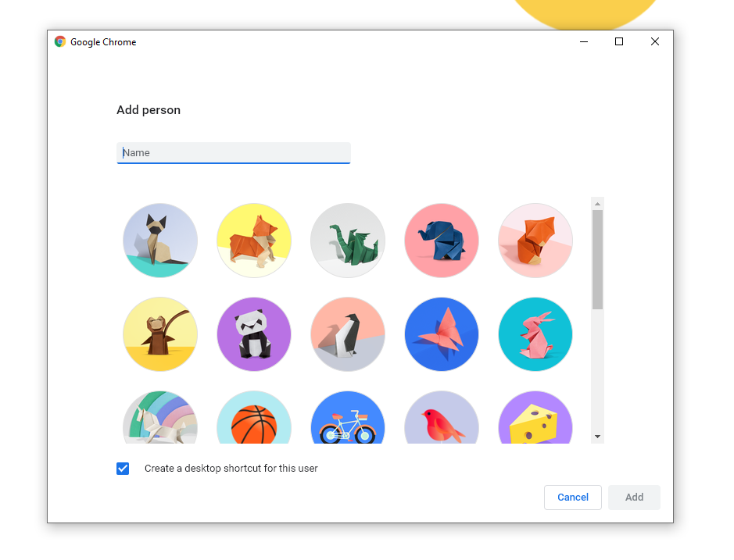Select the origami cat avatar
Viewport: 734px width, 560px height.
[160, 241]
